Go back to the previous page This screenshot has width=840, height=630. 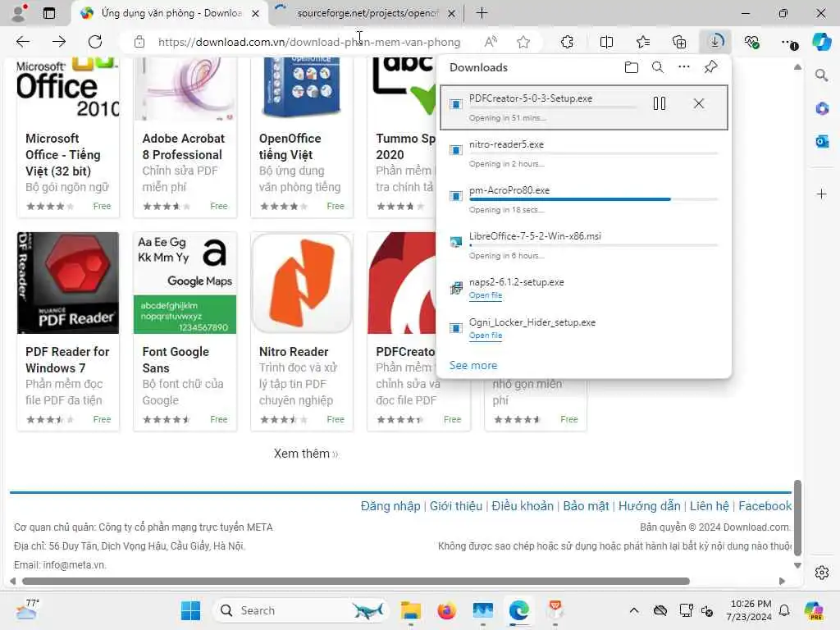22,42
